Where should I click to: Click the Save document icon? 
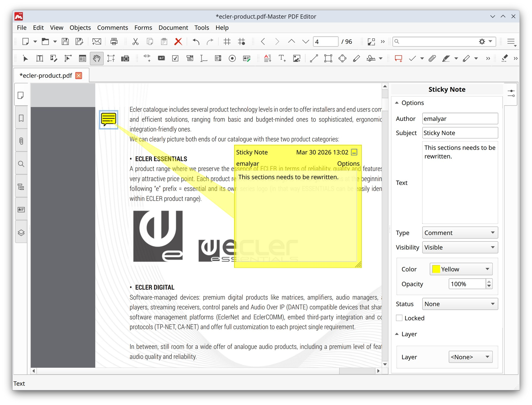point(65,41)
